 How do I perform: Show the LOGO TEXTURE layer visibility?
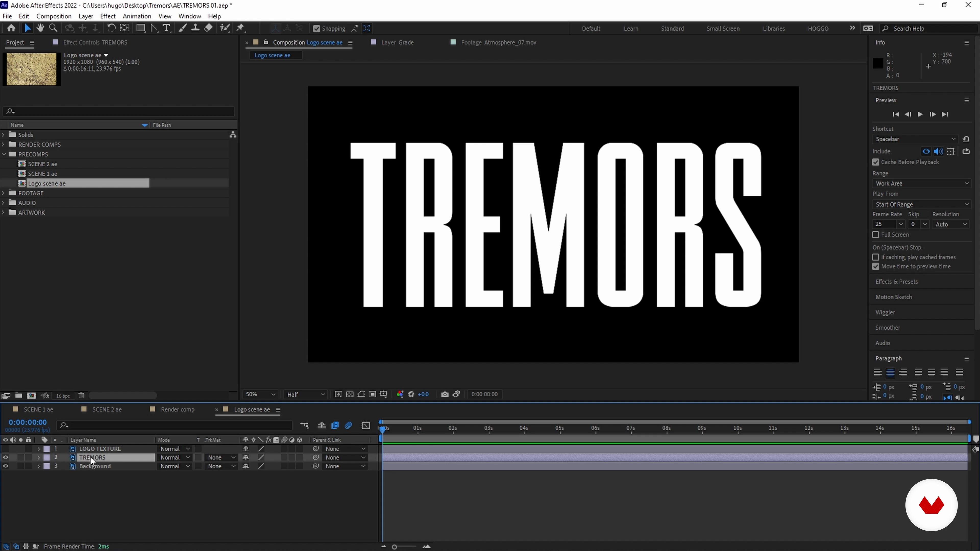coord(5,449)
